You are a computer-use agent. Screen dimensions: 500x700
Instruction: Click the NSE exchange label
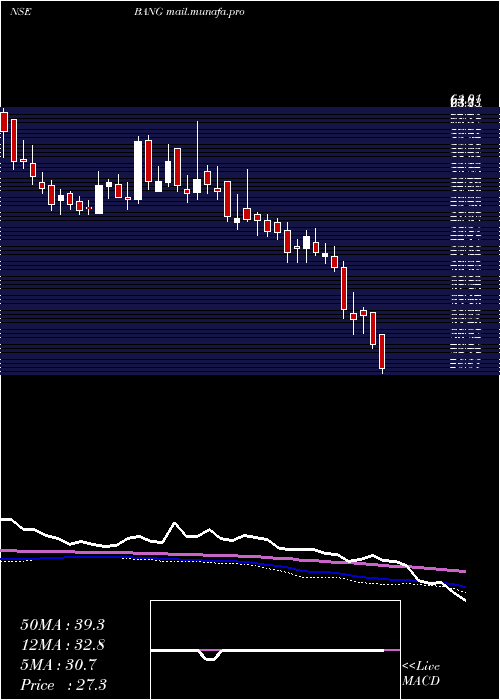(x=20, y=12)
